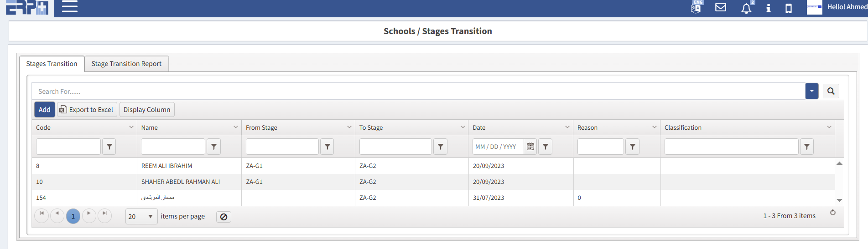Viewport: 868px width, 249px height.
Task: Refresh the grid with reload icon
Action: coord(832,213)
